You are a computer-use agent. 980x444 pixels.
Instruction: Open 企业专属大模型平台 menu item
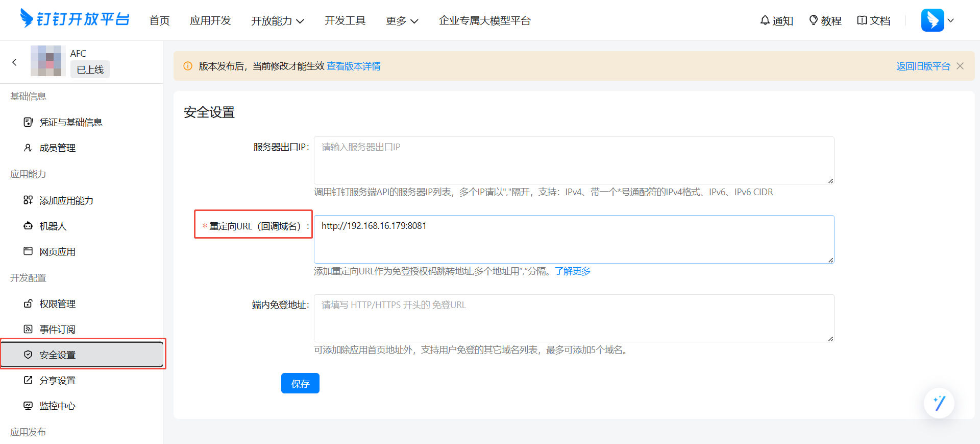tap(484, 21)
